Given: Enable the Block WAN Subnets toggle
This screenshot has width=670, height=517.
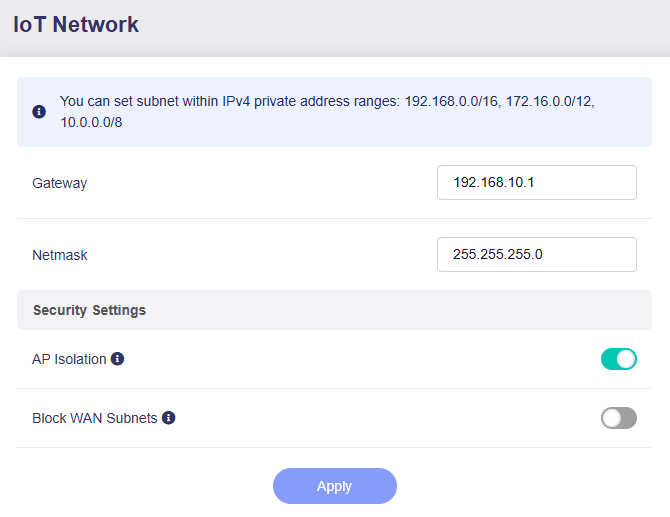Looking at the screenshot, I should coord(619,418).
